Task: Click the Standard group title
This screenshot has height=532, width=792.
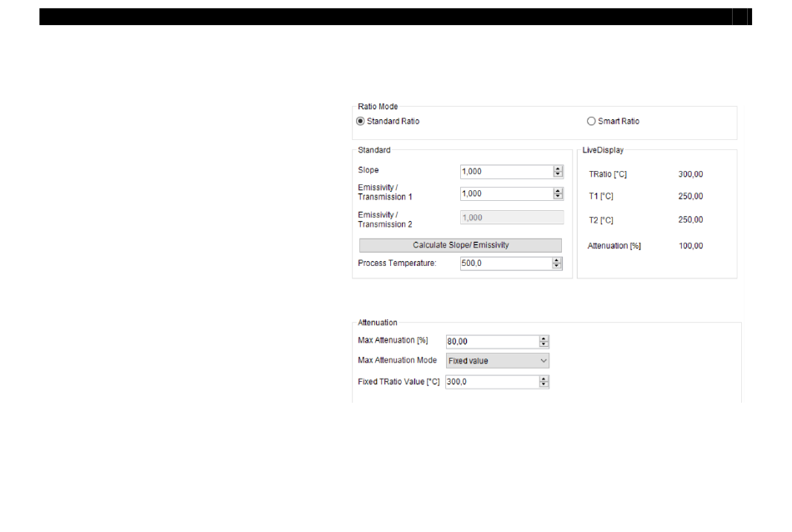Action: tap(374, 150)
